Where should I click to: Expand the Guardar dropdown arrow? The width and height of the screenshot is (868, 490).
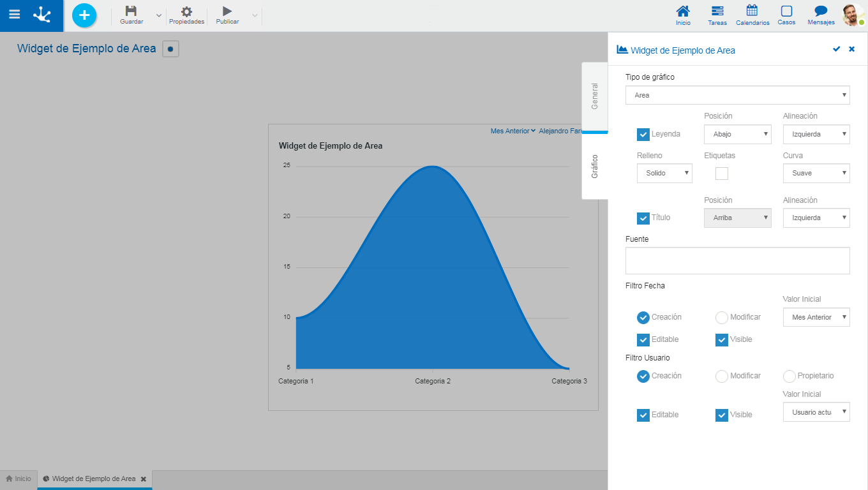159,15
